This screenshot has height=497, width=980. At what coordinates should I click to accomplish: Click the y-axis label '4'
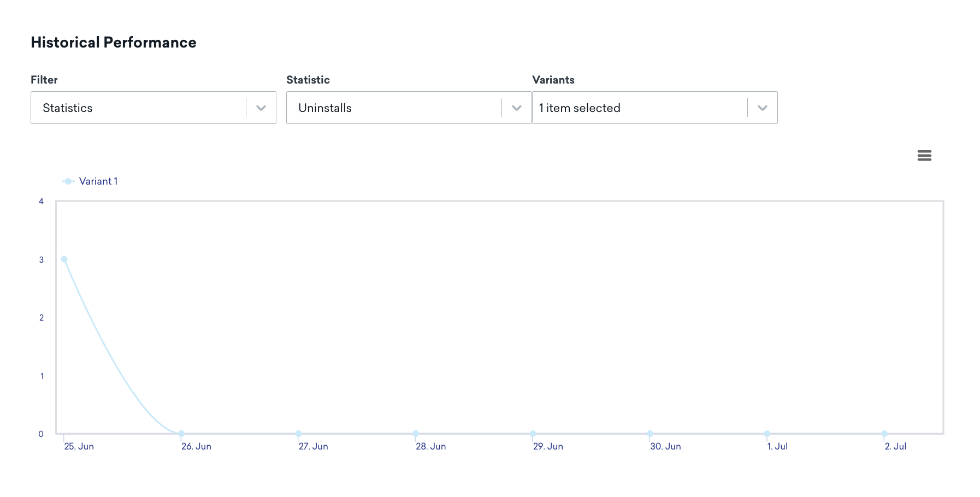[x=41, y=202]
